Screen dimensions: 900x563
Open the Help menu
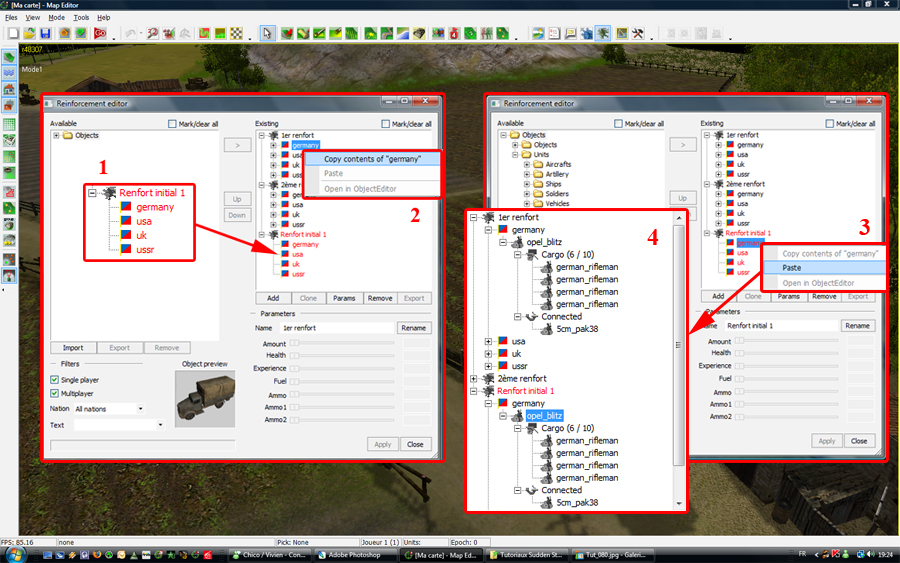103,18
